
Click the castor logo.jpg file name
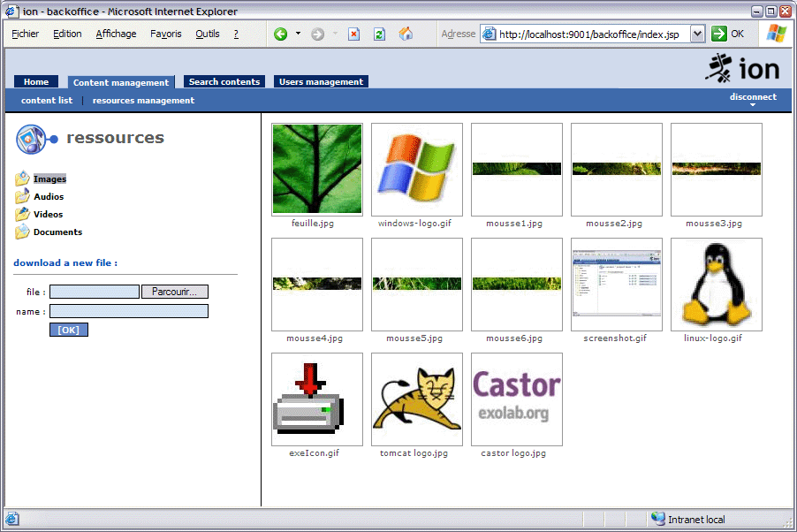tap(513, 452)
